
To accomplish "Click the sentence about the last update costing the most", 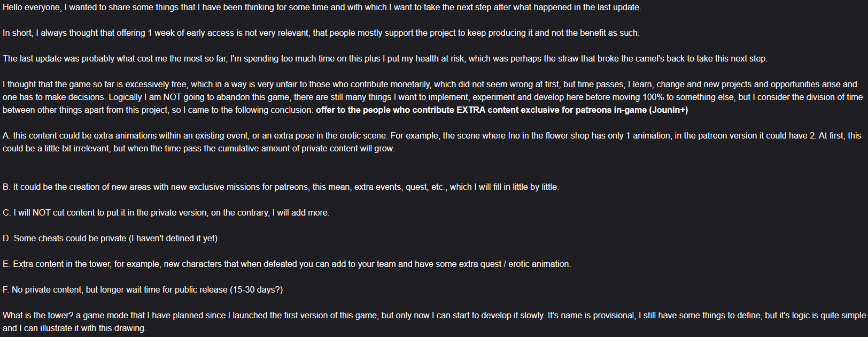I will tap(385, 59).
